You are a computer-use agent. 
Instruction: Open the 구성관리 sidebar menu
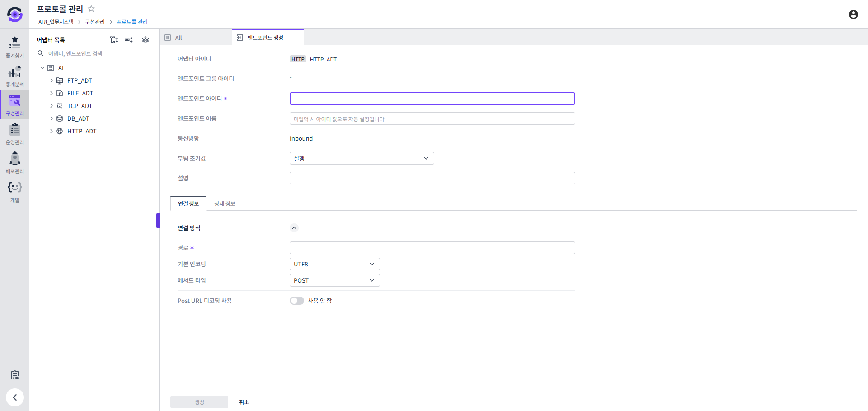15,105
